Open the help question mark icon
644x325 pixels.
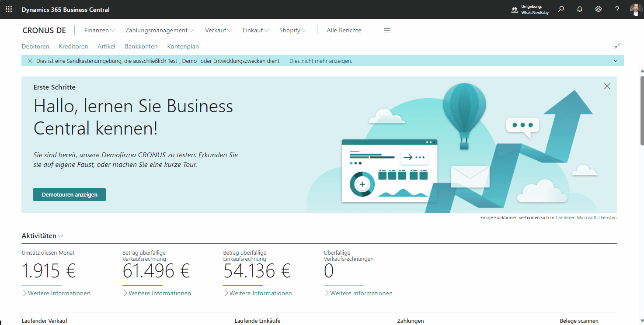pos(617,9)
